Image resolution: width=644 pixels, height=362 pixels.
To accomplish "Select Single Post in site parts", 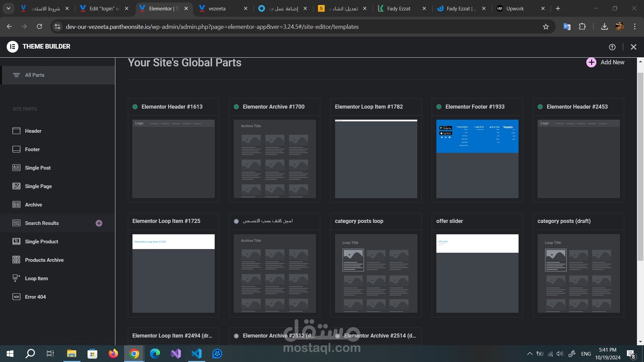I will (38, 168).
